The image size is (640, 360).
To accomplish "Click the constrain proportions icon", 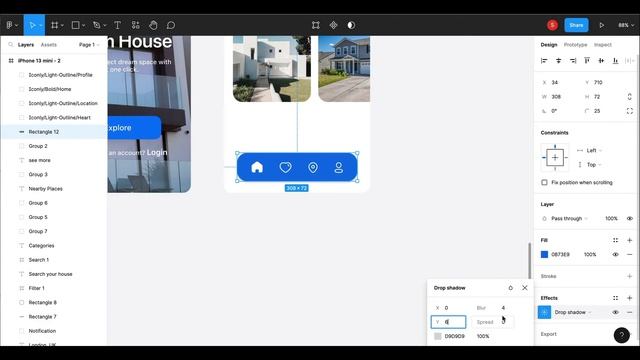I will point(629,97).
